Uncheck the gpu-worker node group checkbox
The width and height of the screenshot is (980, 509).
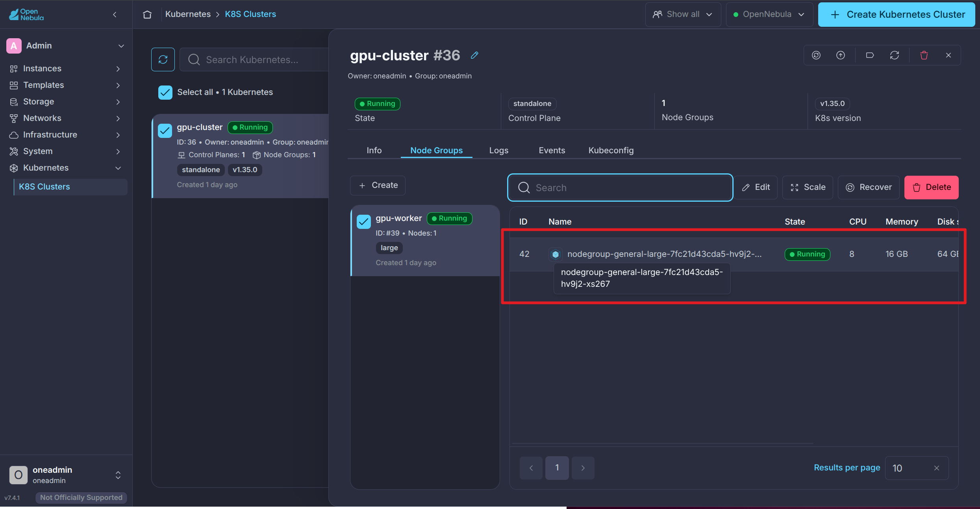[x=364, y=221]
